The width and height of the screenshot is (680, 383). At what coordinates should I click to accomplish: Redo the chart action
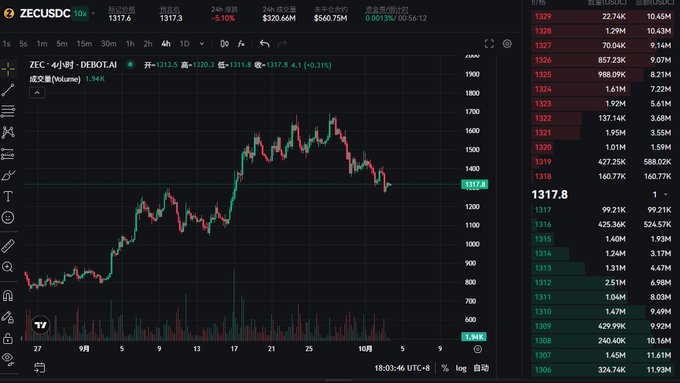(x=282, y=44)
